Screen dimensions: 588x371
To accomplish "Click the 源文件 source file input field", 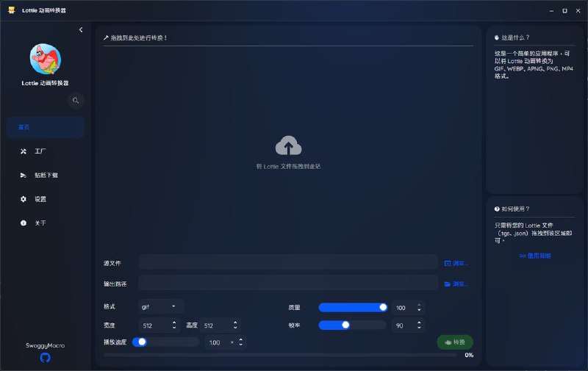I will (288, 263).
